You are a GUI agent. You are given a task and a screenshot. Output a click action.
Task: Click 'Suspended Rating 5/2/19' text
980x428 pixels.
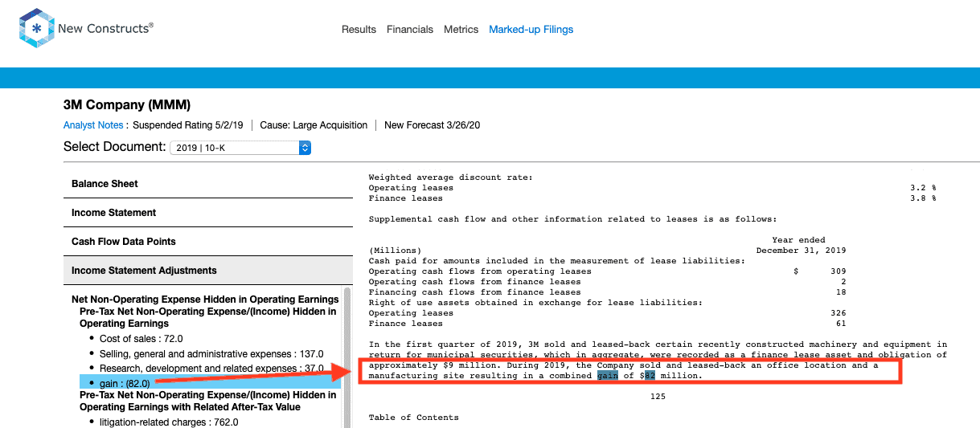click(x=188, y=125)
